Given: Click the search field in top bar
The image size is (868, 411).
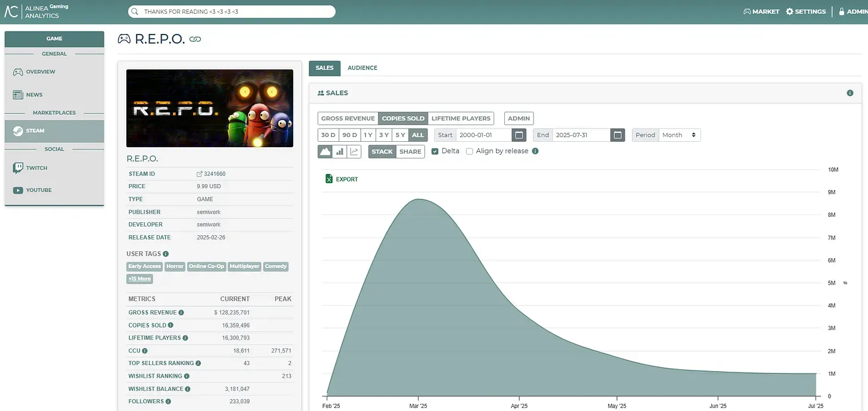Looking at the screenshot, I should point(232,11).
